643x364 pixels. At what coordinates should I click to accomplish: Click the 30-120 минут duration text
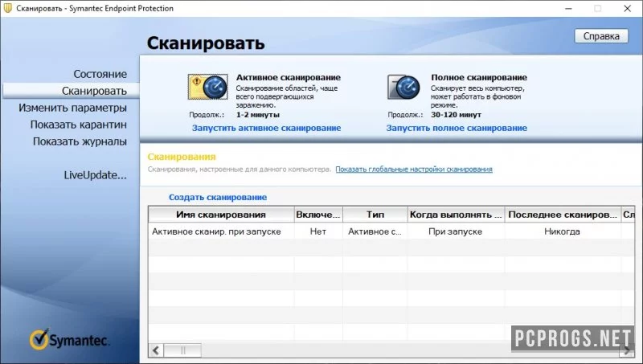pyautogui.click(x=456, y=115)
